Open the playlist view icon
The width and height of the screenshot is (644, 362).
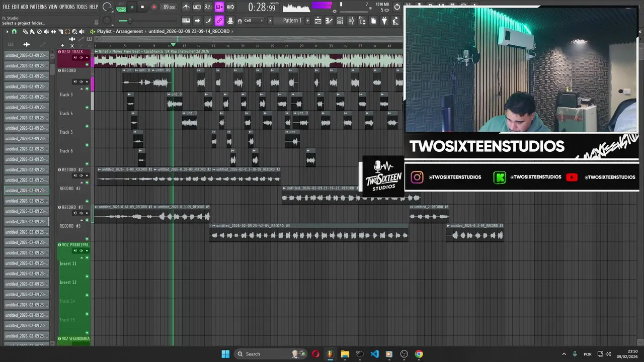[318, 21]
